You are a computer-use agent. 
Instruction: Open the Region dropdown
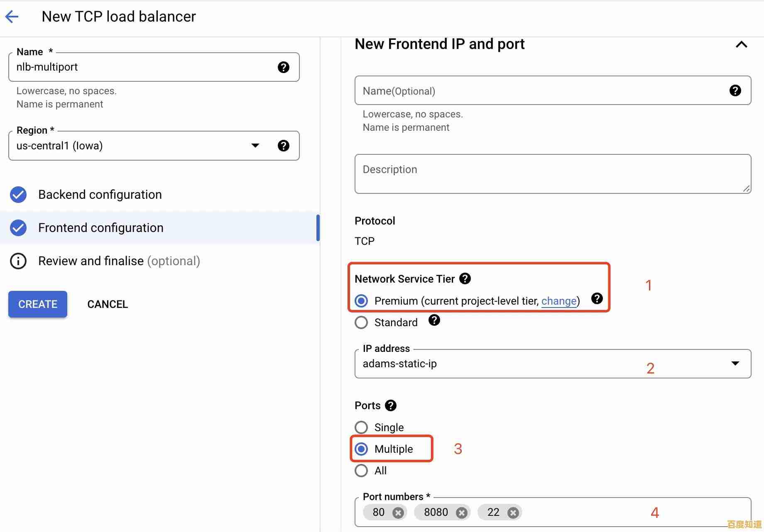coord(255,146)
